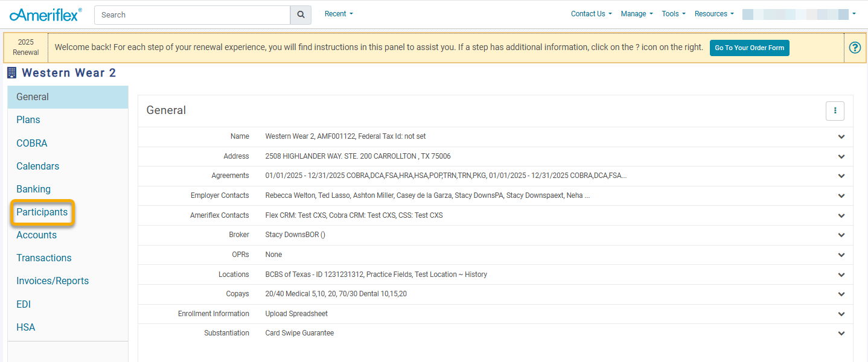Open the Manage menu
The image size is (868, 362).
point(636,14)
